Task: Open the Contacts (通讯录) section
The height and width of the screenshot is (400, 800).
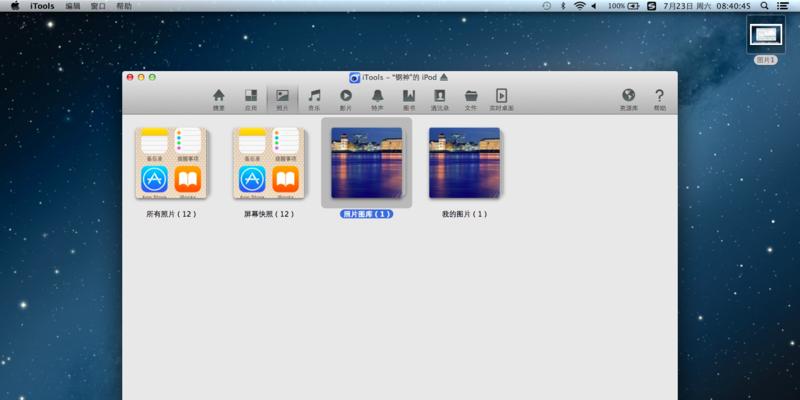Action: tap(439, 97)
